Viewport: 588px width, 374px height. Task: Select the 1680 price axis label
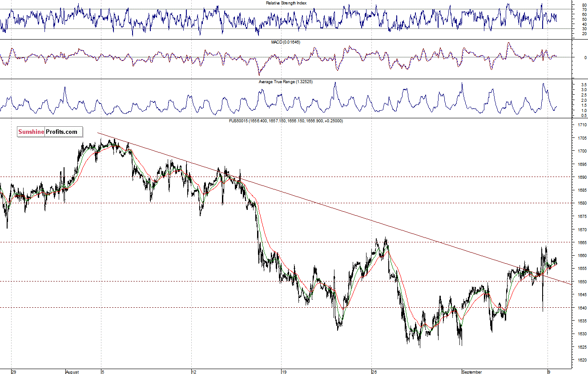point(582,204)
